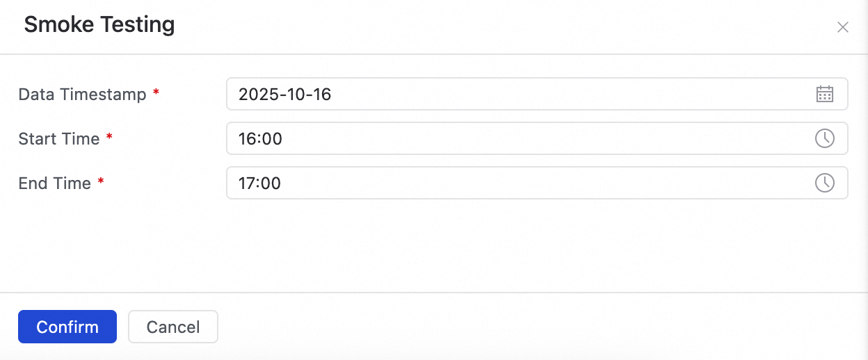This screenshot has height=360, width=868.
Task: Click the red asterisk beside Data Timestamp
Action: pos(156,93)
